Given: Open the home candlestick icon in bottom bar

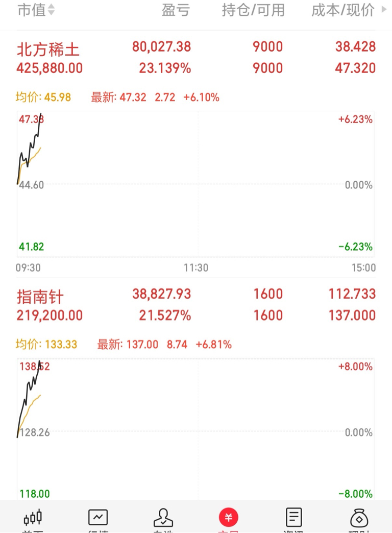Looking at the screenshot, I should (x=33, y=517).
